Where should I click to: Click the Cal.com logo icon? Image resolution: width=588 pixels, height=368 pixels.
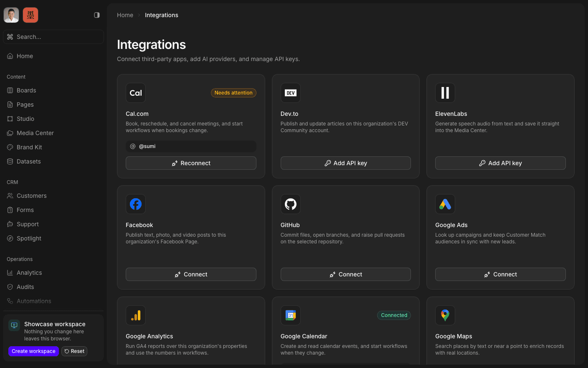pos(136,93)
